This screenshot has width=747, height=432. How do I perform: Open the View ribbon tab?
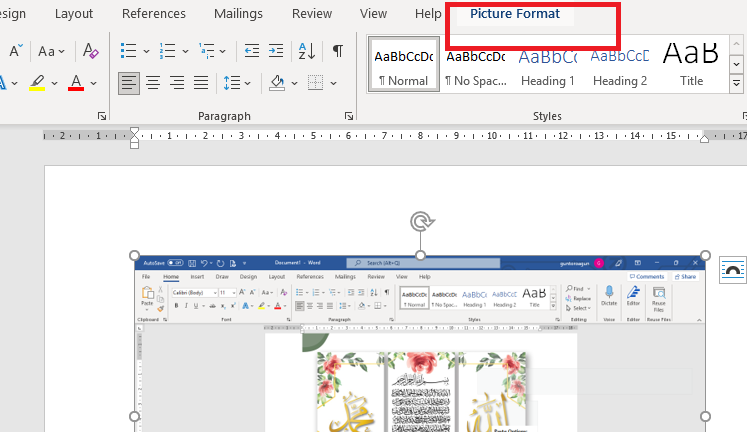pyautogui.click(x=373, y=14)
